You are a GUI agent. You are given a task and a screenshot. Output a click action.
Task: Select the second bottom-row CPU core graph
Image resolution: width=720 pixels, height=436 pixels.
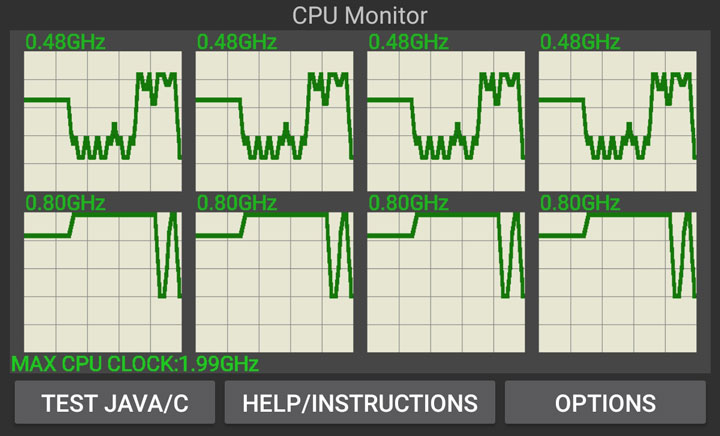275,282
